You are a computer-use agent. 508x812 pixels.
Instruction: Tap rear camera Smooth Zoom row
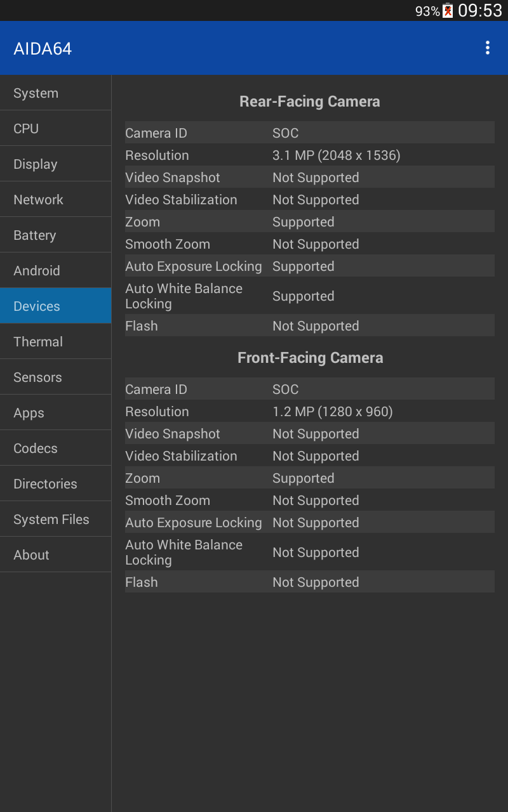310,244
